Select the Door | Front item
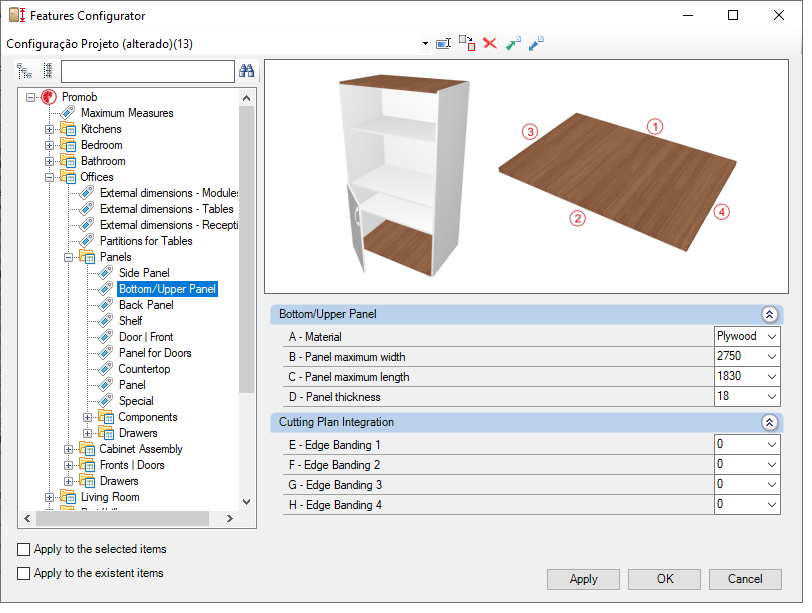The width and height of the screenshot is (812, 613). coord(146,337)
